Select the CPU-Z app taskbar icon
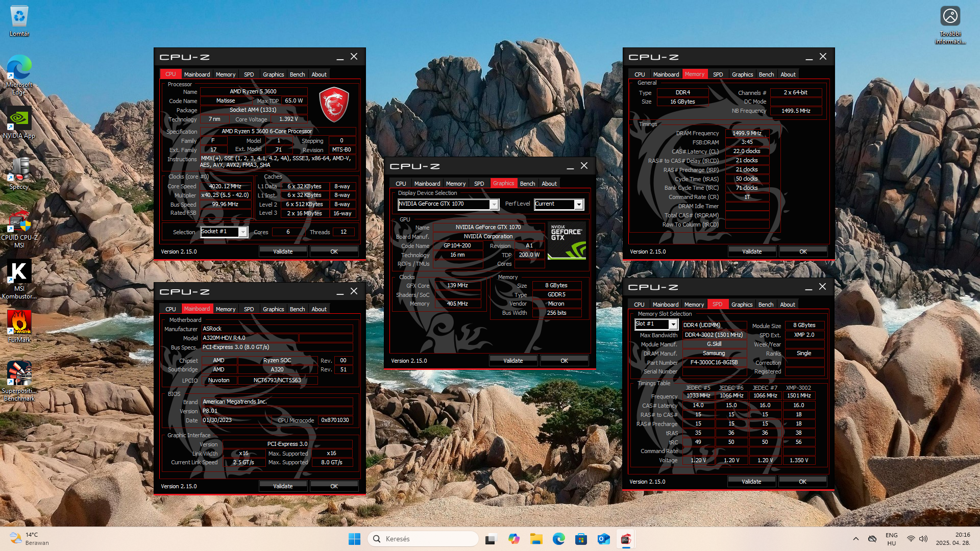980x551 pixels. (626, 539)
